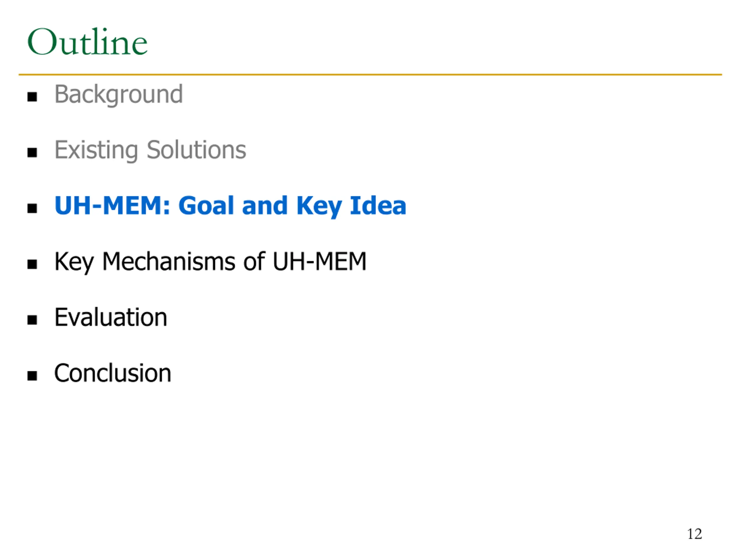Click the bullet beside UH-MEM Goal
The image size is (747, 560).
[x=32, y=208]
